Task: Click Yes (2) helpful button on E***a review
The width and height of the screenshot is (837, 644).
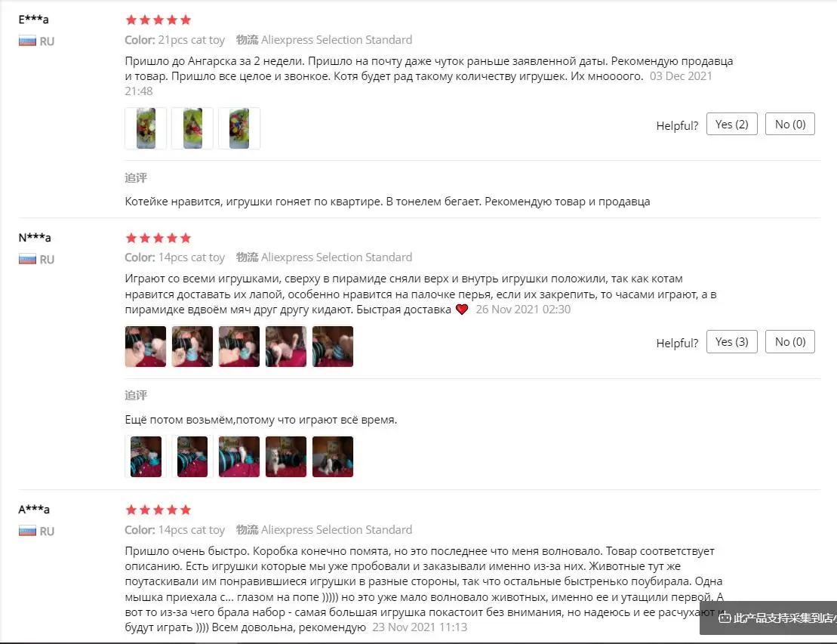Action: click(731, 124)
